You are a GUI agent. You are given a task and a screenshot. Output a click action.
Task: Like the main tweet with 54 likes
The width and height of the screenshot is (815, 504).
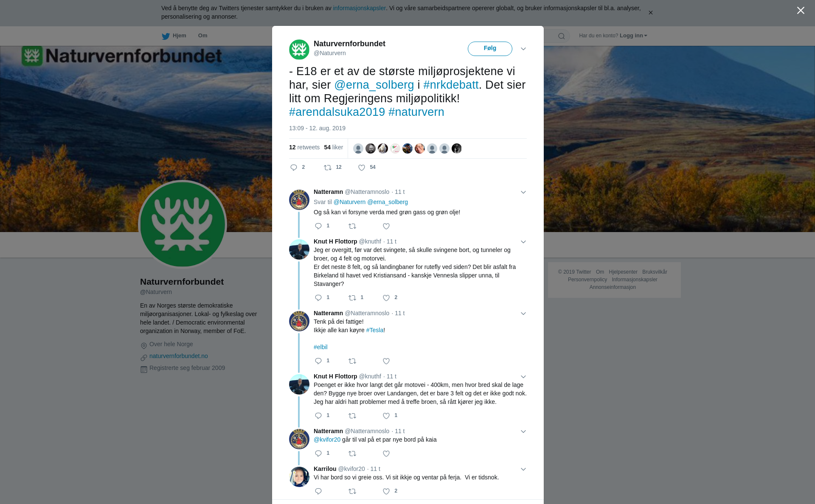(x=362, y=168)
